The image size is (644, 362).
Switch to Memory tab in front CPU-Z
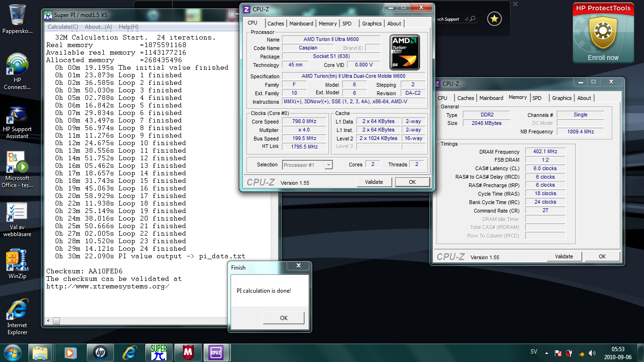328,24
